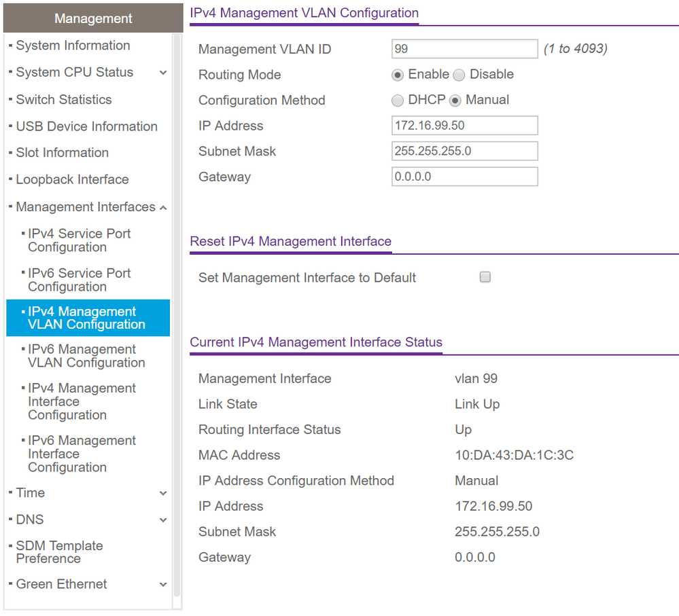
Task: Click the Management VLAN ID field
Action: (465, 49)
